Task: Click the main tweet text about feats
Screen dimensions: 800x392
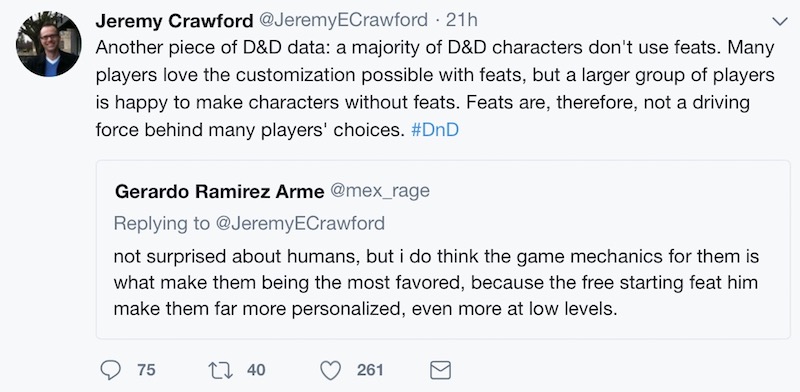Action: 435,88
